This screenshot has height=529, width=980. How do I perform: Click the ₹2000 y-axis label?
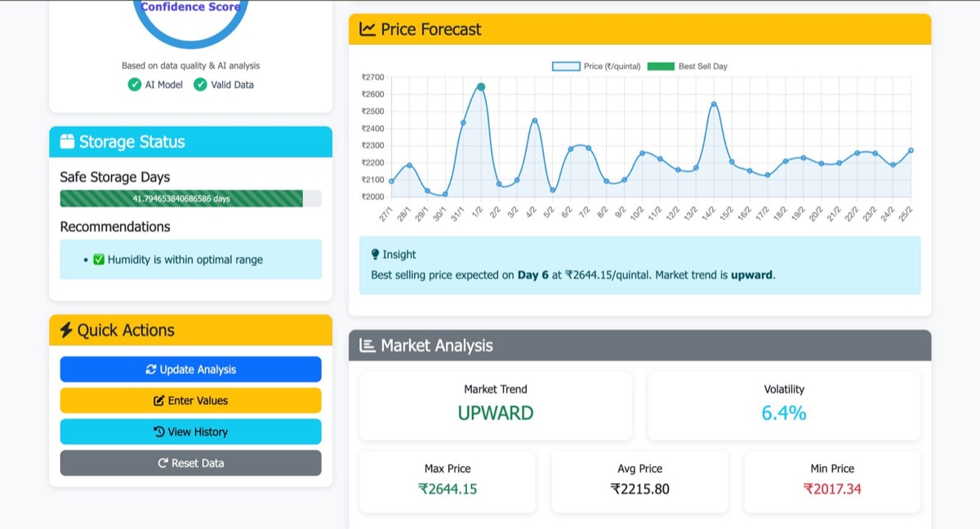tap(373, 197)
